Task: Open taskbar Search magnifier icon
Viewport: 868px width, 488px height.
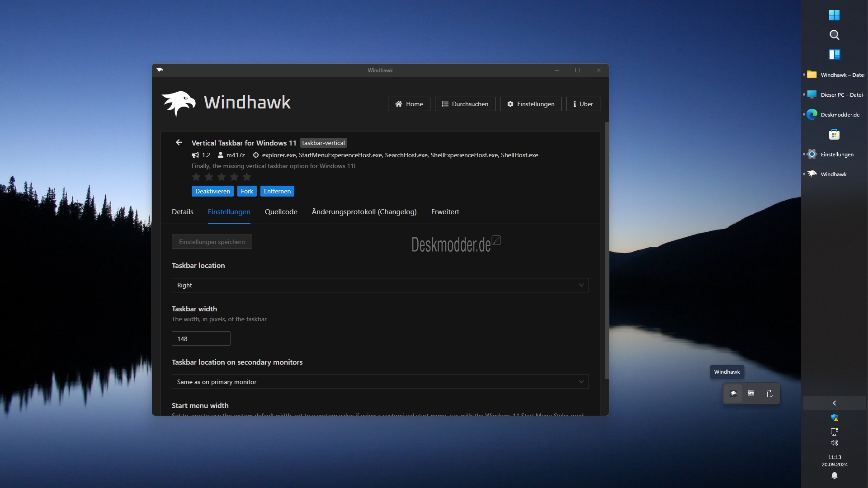Action: click(834, 35)
